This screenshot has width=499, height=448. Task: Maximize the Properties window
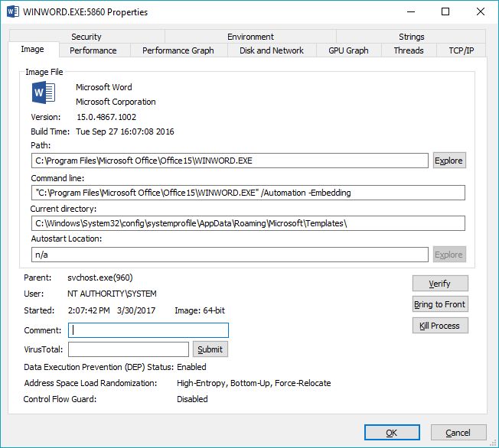coord(445,11)
